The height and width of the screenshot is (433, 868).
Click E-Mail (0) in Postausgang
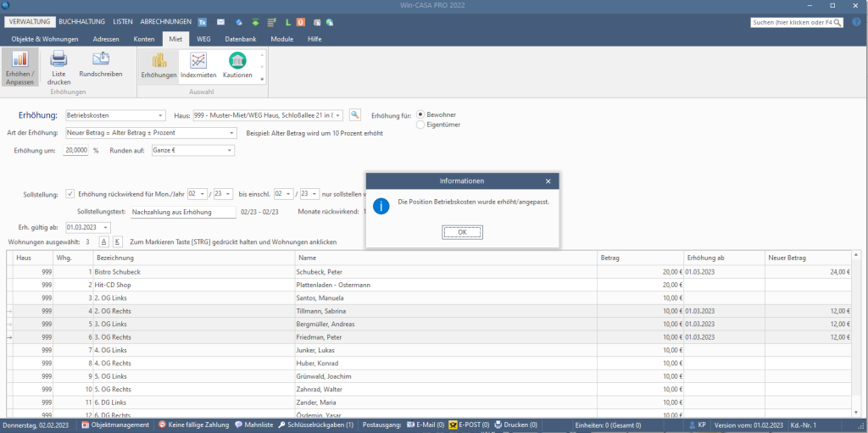pyautogui.click(x=426, y=425)
